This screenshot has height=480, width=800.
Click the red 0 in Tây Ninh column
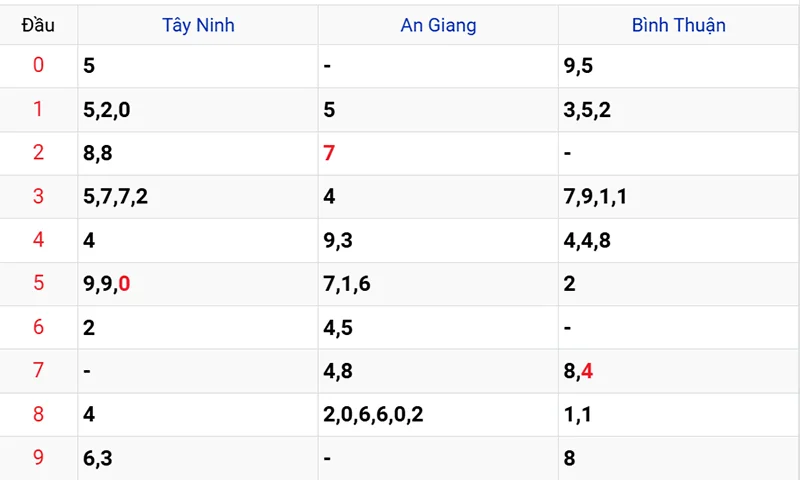124,284
